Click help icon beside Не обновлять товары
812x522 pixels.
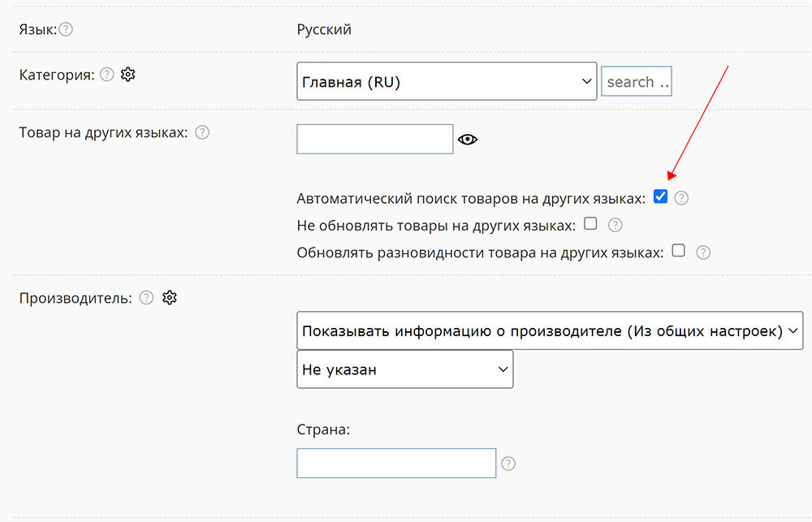615,226
